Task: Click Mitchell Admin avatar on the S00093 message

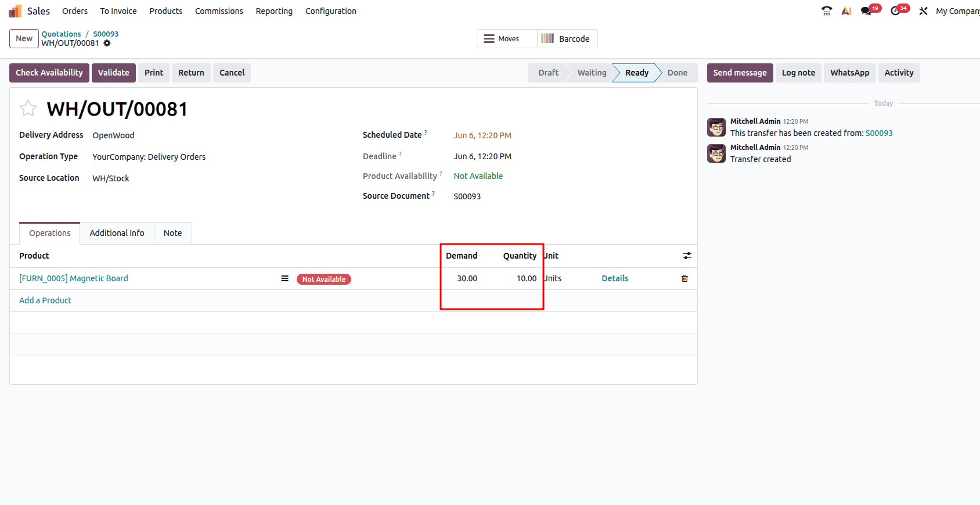Action: tap(716, 127)
